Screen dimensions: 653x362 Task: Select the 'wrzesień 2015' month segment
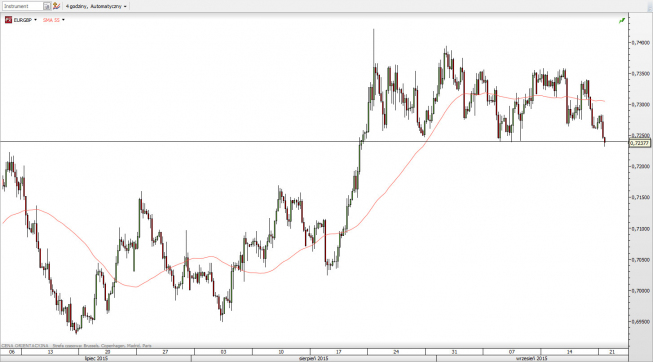click(532, 358)
